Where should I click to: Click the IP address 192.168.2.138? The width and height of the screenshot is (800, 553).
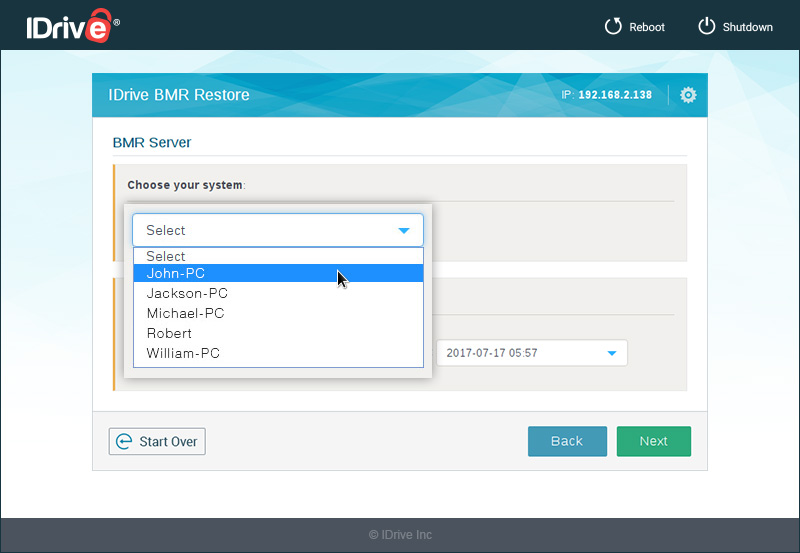(x=614, y=95)
